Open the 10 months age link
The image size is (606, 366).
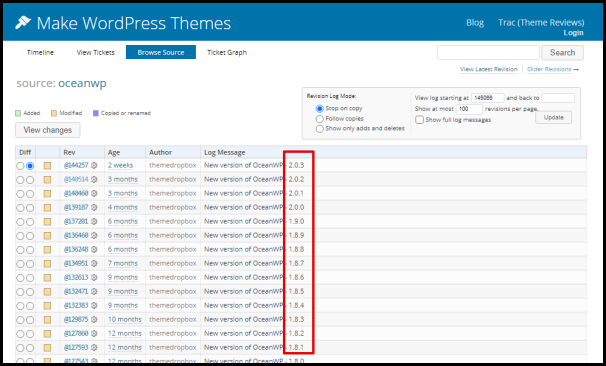pyautogui.click(x=125, y=320)
